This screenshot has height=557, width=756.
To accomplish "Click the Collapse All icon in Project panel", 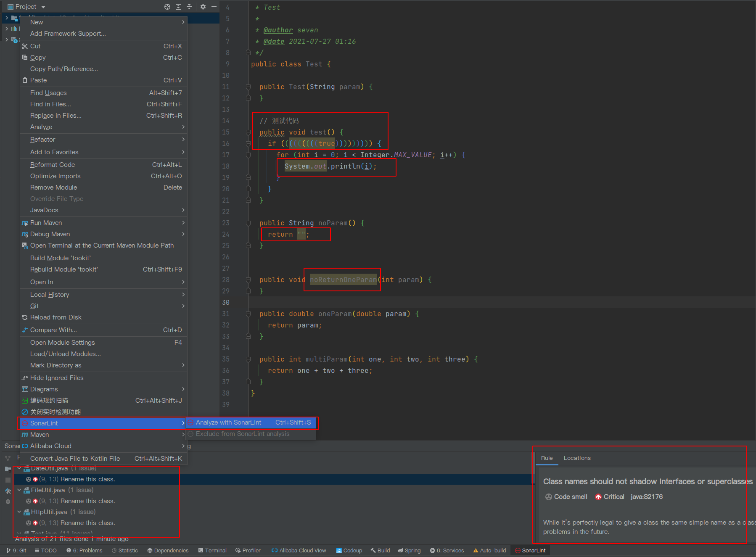I will (189, 7).
